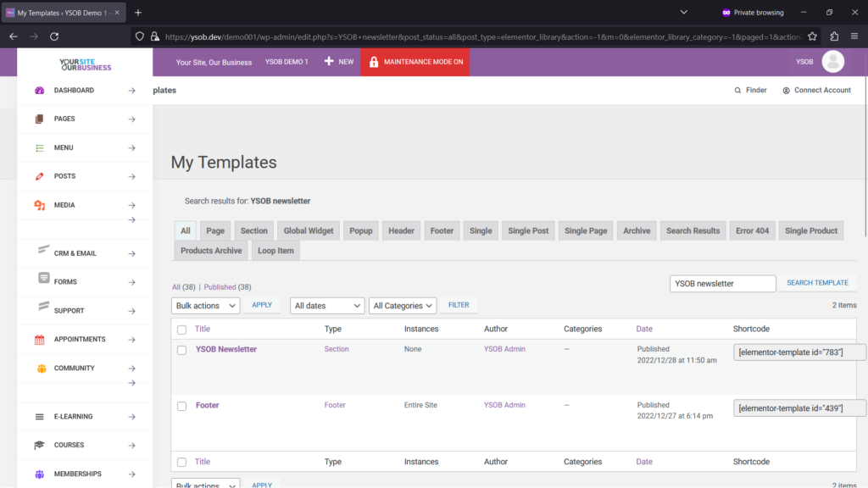Click the Community icon in sidebar
The image size is (868, 488).
click(x=42, y=369)
